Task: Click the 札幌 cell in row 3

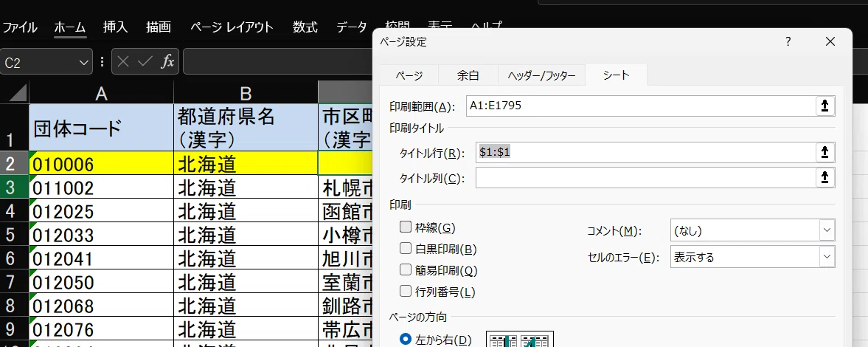Action: tap(346, 188)
